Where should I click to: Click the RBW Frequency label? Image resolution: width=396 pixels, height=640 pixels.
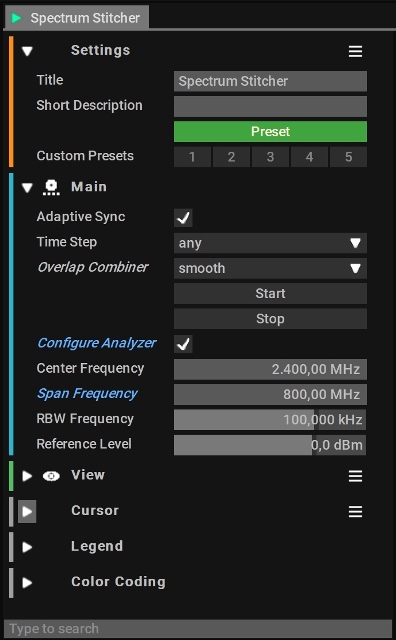pos(85,419)
